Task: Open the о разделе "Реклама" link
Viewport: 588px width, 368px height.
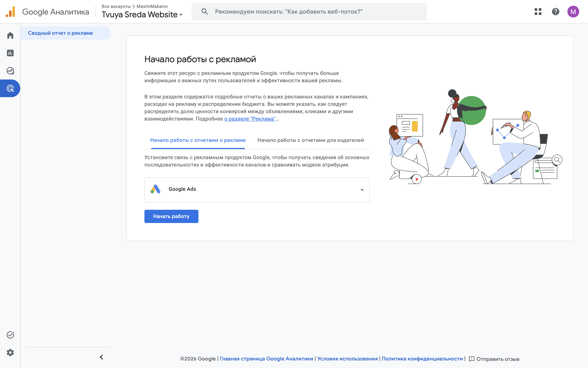Action: pos(250,119)
